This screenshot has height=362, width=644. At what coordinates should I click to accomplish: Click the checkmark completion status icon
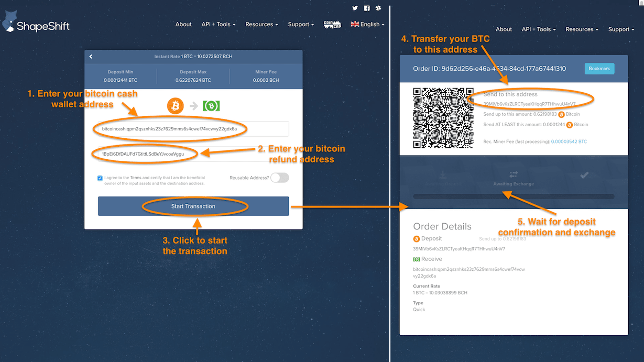click(x=585, y=175)
